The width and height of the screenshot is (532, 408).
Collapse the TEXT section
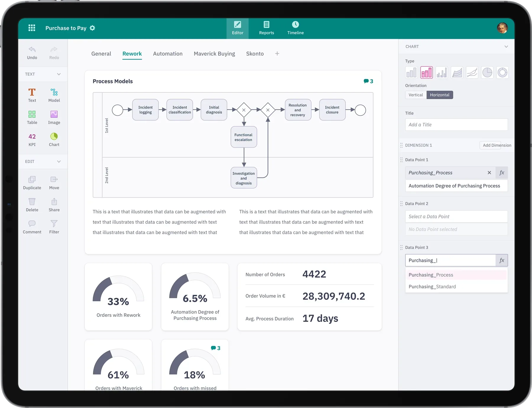[x=59, y=74]
